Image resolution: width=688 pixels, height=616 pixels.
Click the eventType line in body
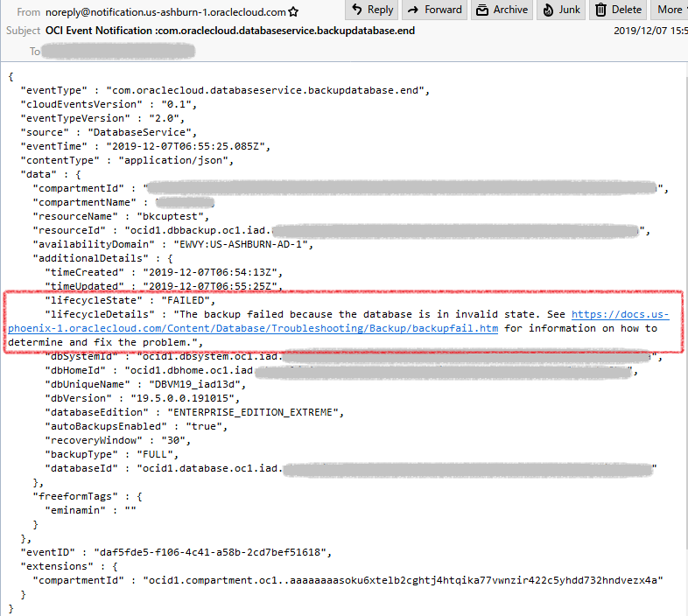click(225, 90)
